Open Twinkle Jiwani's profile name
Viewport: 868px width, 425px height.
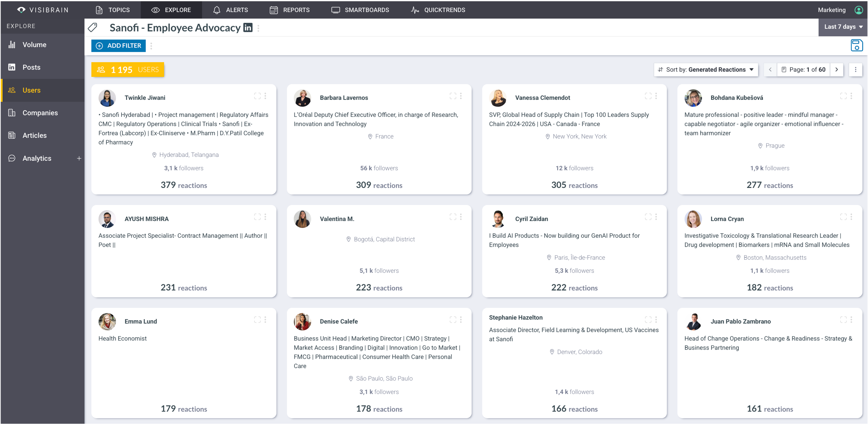click(145, 98)
